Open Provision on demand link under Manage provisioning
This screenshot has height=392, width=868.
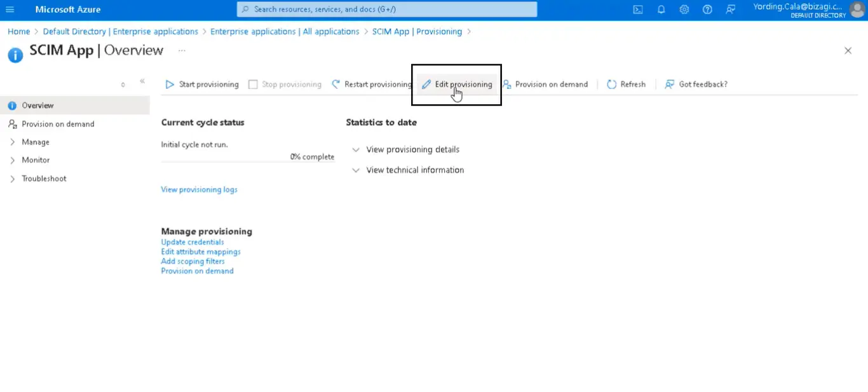point(197,271)
